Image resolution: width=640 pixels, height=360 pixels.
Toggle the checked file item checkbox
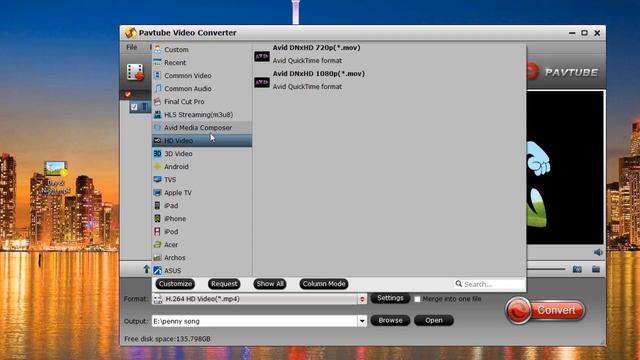pos(134,107)
